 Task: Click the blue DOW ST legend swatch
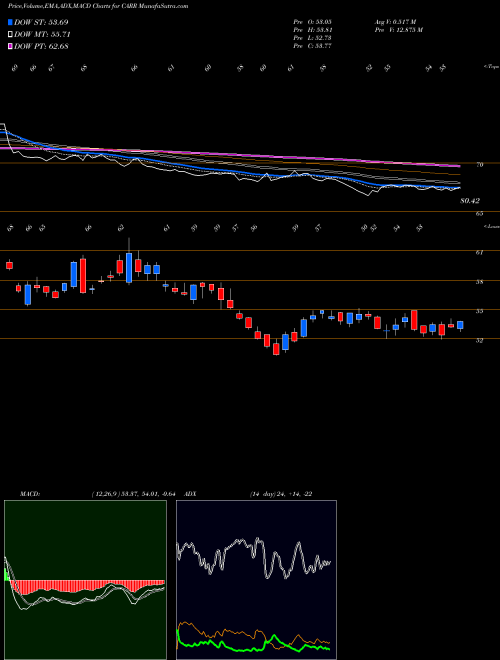10,22
